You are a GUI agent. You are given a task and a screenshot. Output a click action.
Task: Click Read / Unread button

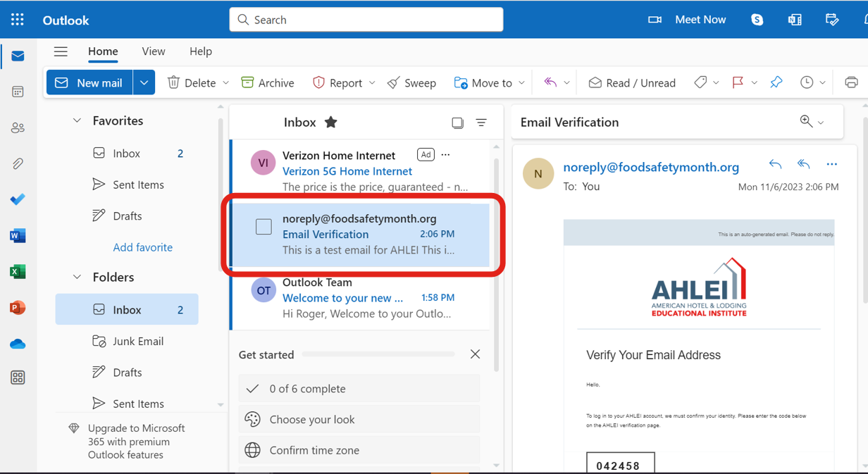tap(632, 82)
